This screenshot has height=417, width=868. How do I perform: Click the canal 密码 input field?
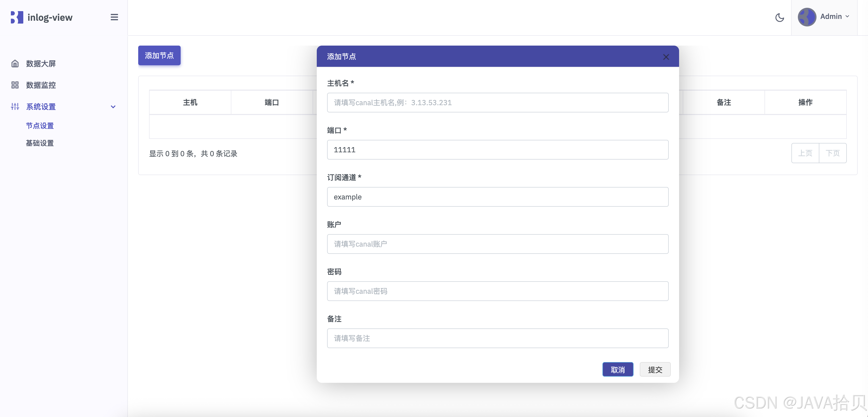tap(497, 291)
